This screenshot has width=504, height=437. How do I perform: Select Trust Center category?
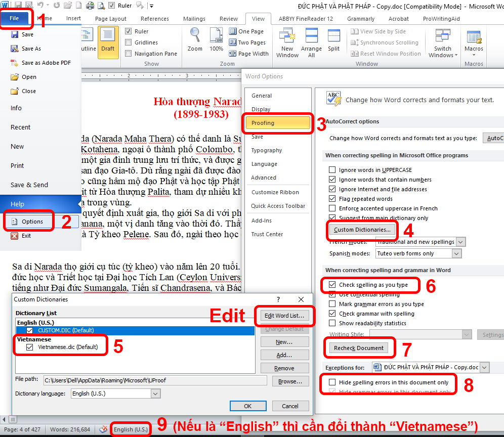267,234
